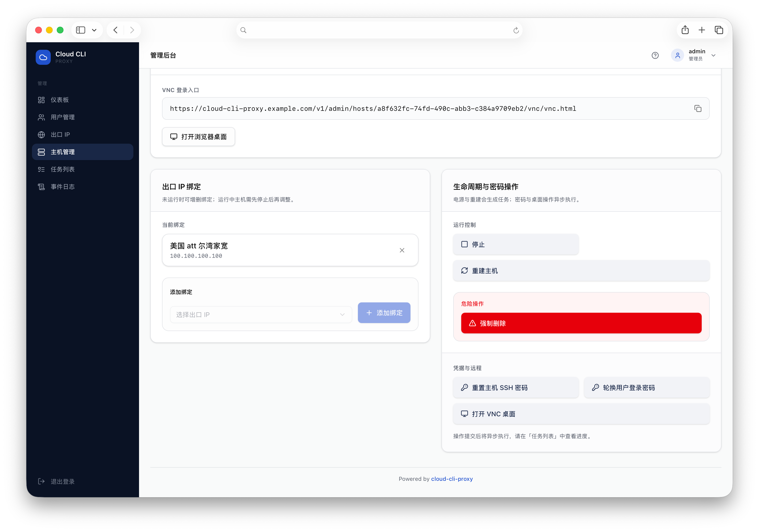Click the help question mark icon

click(x=655, y=55)
